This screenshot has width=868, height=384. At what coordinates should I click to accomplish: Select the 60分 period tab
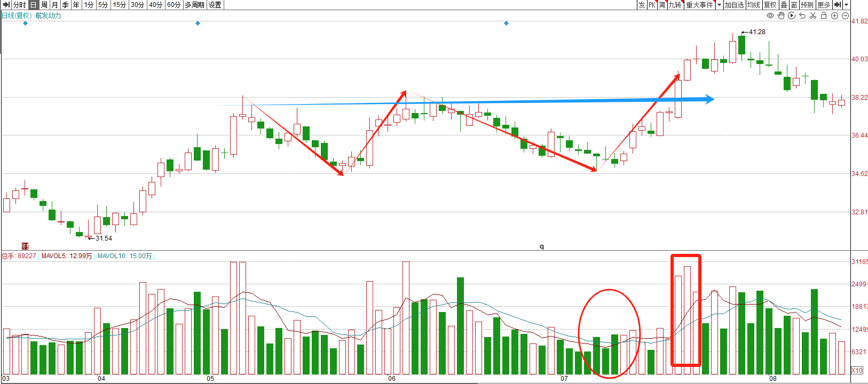(173, 5)
